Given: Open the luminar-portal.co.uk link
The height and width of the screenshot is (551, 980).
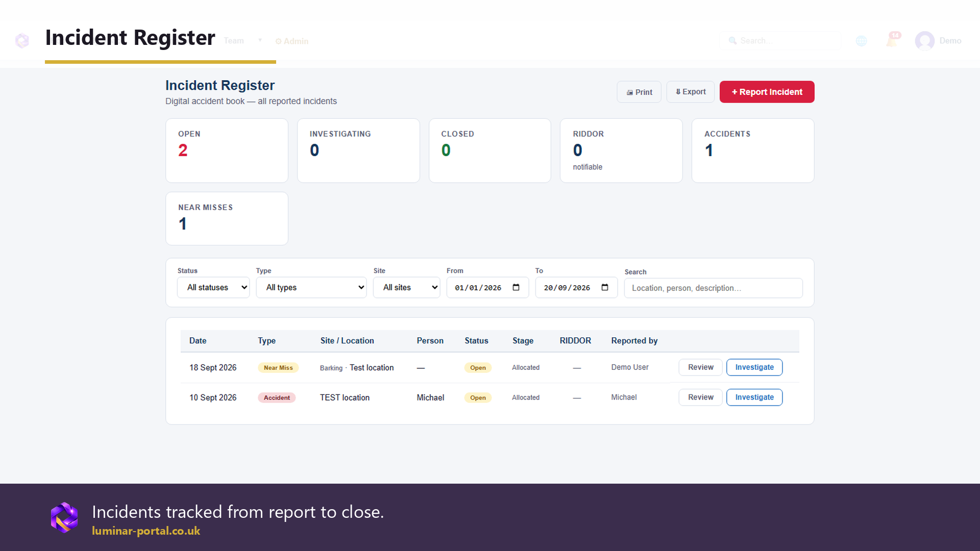Looking at the screenshot, I should 146,531.
